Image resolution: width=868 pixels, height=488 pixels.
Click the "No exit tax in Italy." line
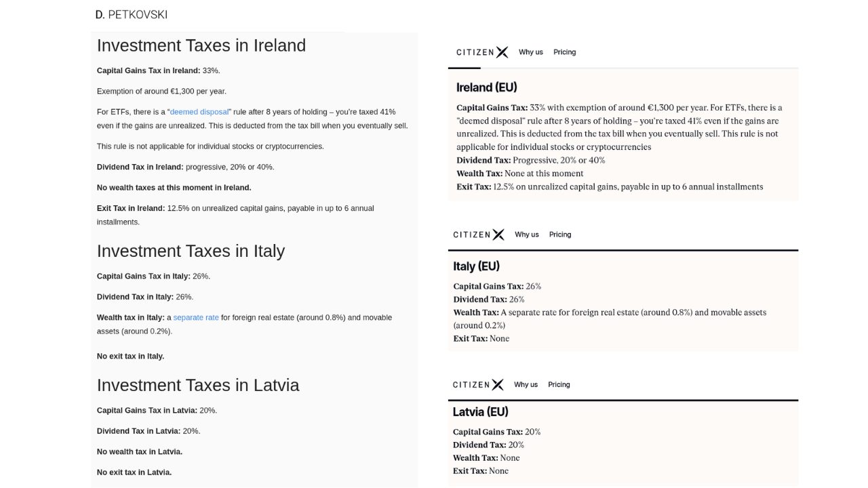pyautogui.click(x=130, y=357)
